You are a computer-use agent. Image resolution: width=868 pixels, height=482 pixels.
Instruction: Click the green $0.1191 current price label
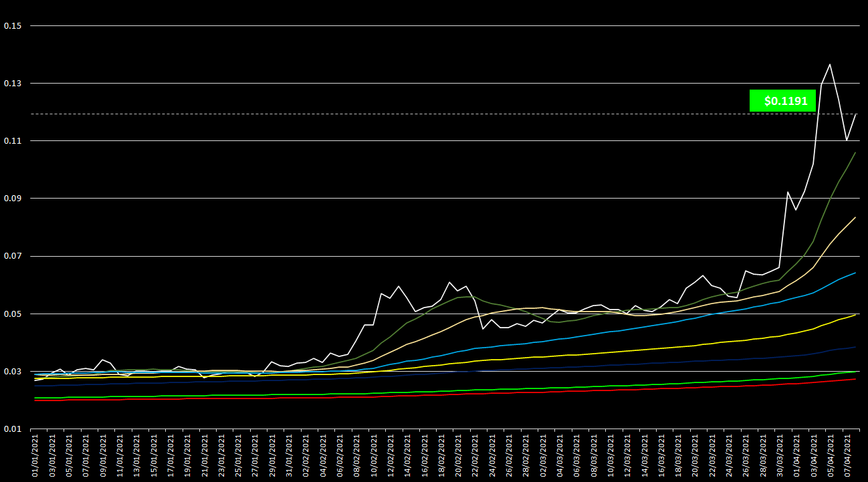782,101
